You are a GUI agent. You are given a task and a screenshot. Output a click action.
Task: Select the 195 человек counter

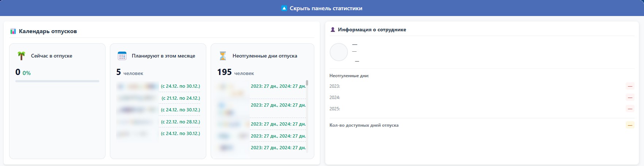235,72
